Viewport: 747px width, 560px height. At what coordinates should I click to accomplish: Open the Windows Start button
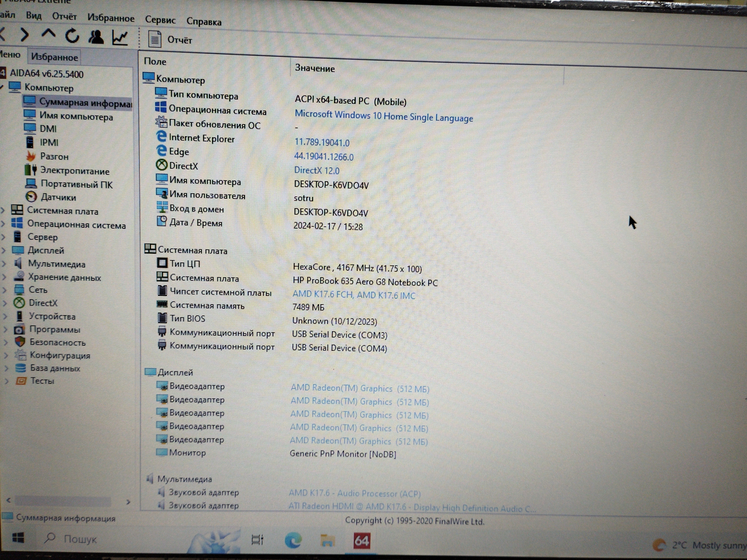point(18,538)
